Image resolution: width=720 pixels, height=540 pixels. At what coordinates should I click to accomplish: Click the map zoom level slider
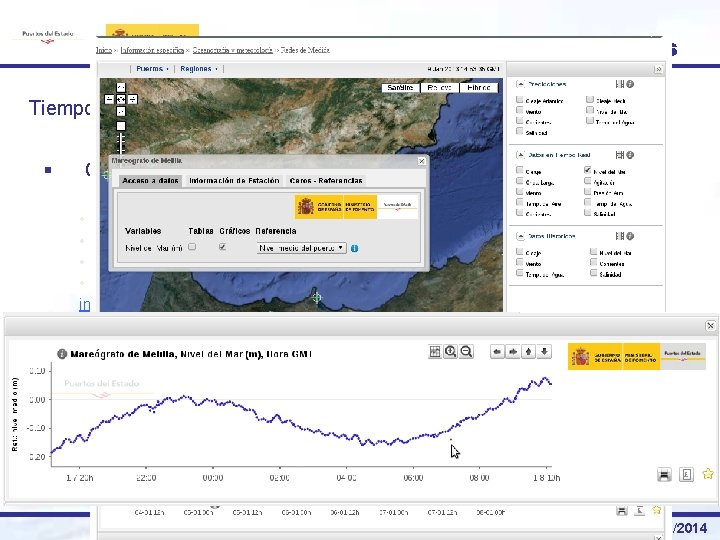click(121, 143)
